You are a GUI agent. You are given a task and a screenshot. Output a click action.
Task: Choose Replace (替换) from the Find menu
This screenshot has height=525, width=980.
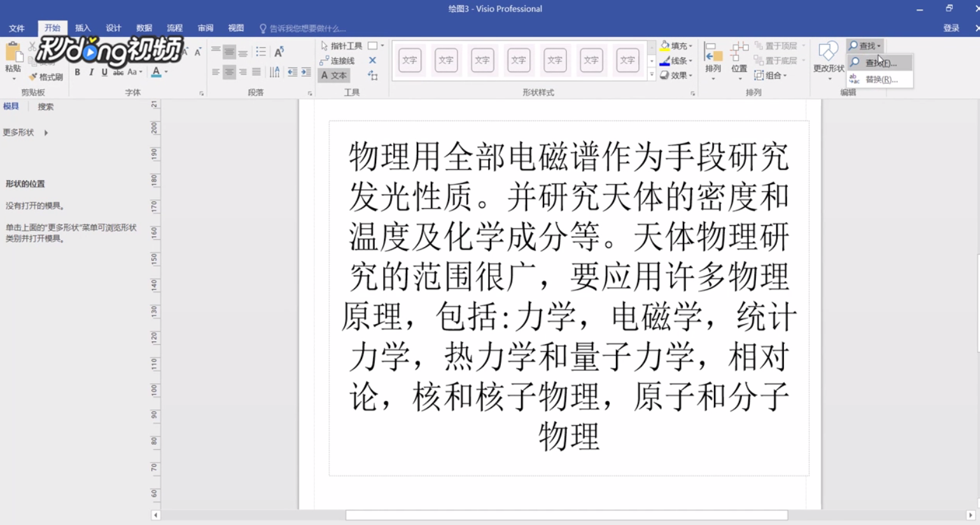[x=879, y=80]
